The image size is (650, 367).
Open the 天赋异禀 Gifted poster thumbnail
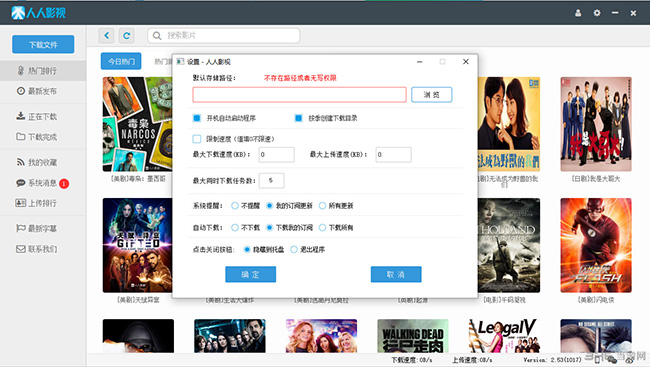pos(138,245)
